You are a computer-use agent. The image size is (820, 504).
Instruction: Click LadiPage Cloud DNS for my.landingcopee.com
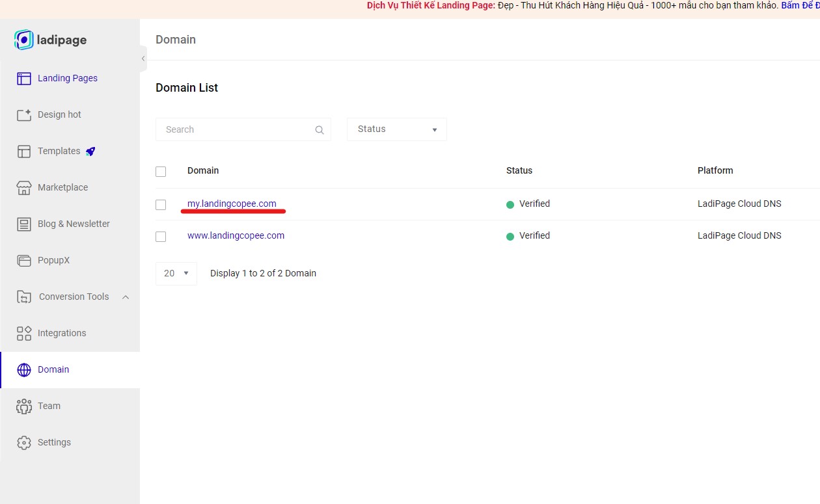[739, 204]
